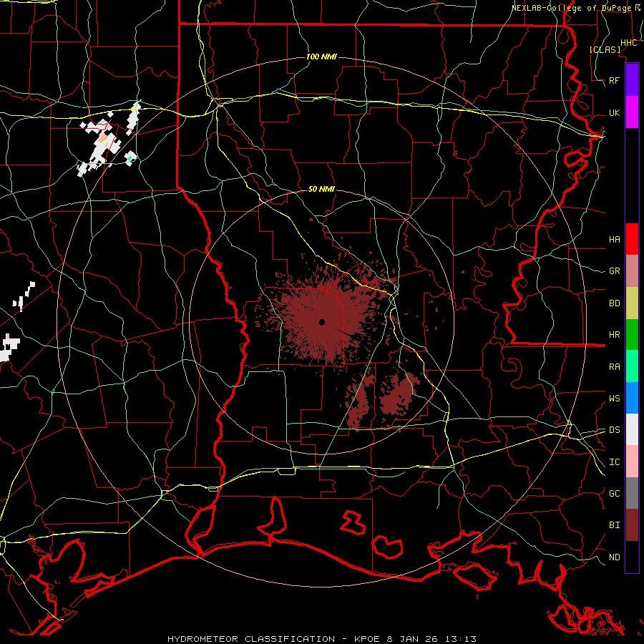Click the magenta UK legend swatch
This screenshot has height=644, width=644.
(632, 112)
